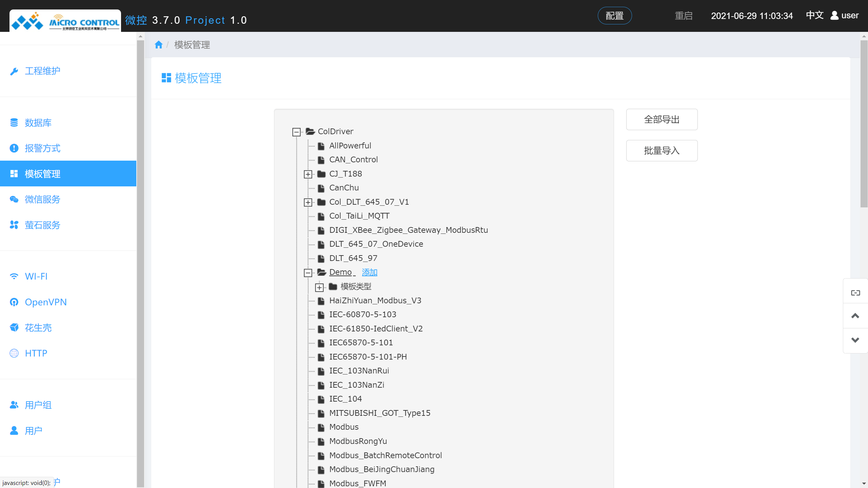868x488 pixels.
Task: Click the link icon on right panel
Action: click(x=855, y=293)
